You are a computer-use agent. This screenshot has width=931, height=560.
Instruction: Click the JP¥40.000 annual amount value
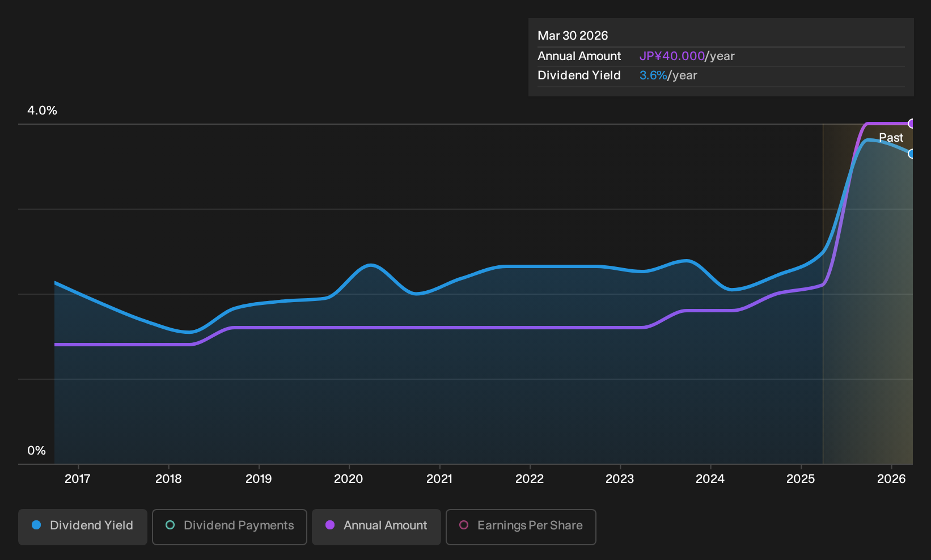[x=672, y=56]
